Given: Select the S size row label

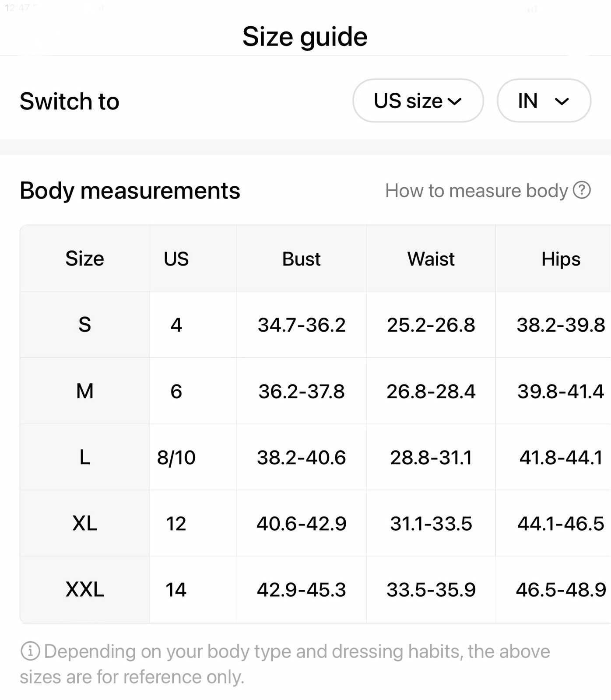Looking at the screenshot, I should point(85,325).
